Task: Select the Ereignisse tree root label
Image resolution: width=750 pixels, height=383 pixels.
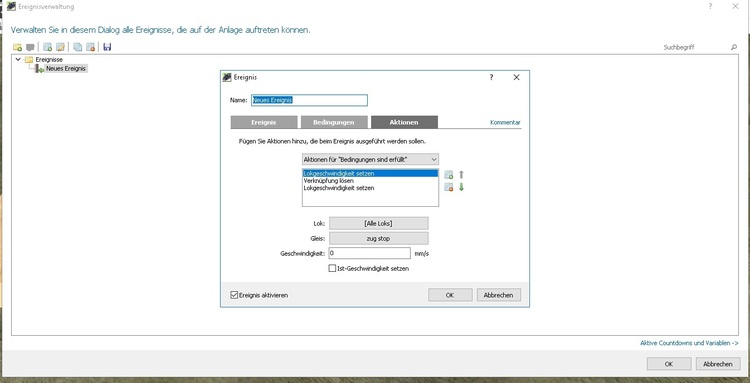Action: (x=49, y=60)
